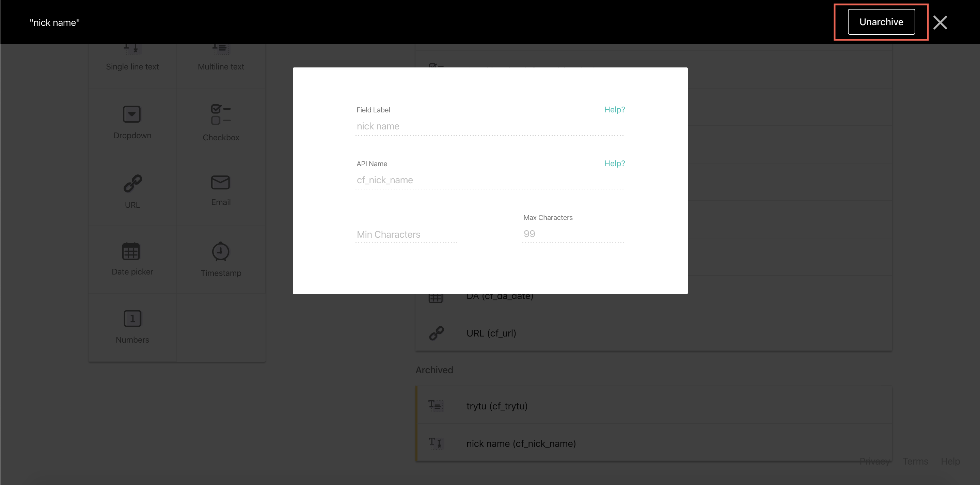980x485 pixels.
Task: Choose the Timestamp field type icon
Action: [x=220, y=251]
